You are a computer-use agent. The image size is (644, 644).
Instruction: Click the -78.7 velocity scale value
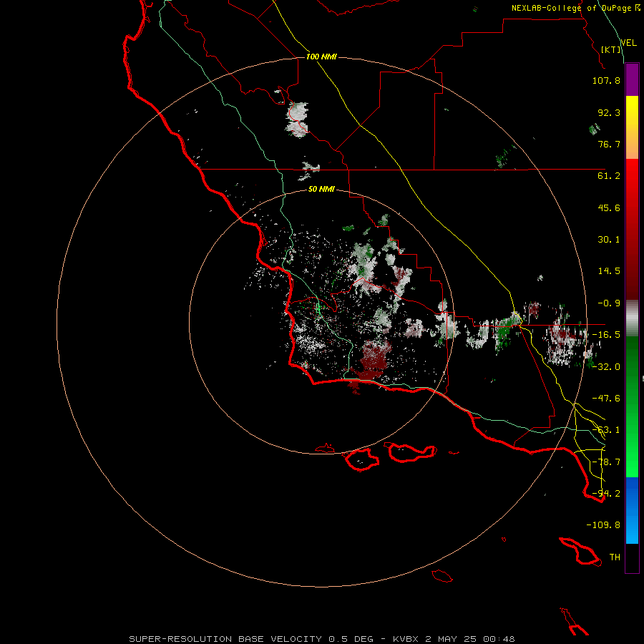(606, 462)
